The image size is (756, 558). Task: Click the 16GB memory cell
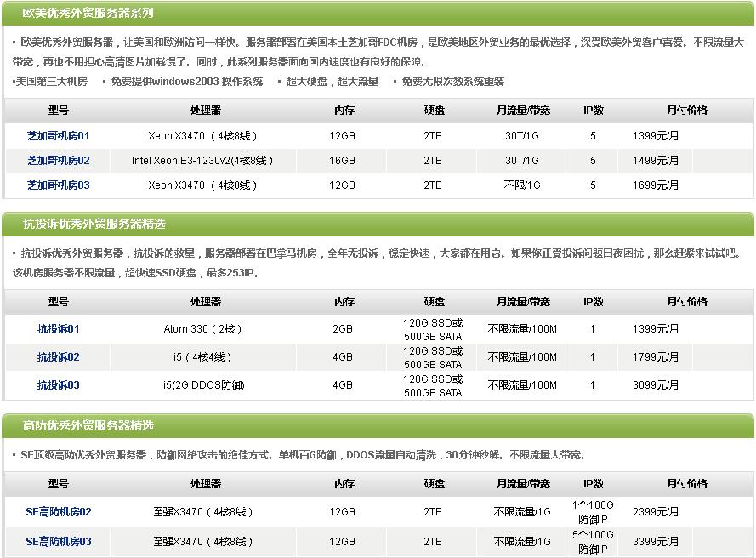coord(342,161)
